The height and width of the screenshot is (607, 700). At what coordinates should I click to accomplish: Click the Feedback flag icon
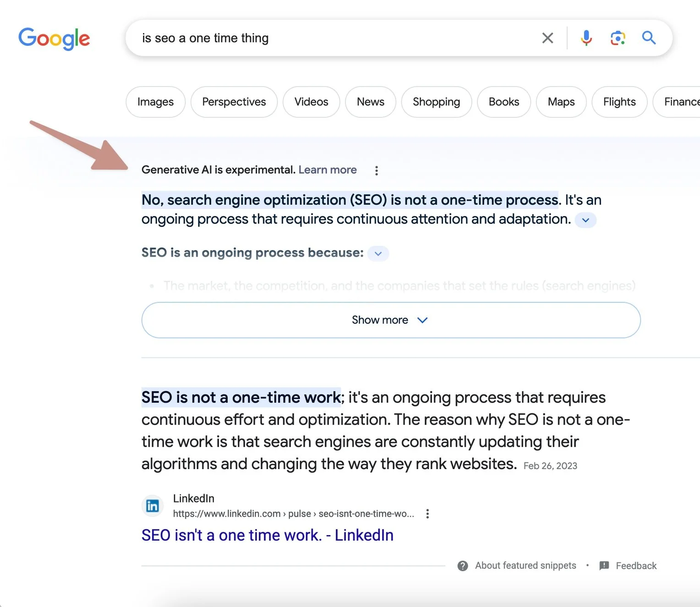pyautogui.click(x=604, y=566)
